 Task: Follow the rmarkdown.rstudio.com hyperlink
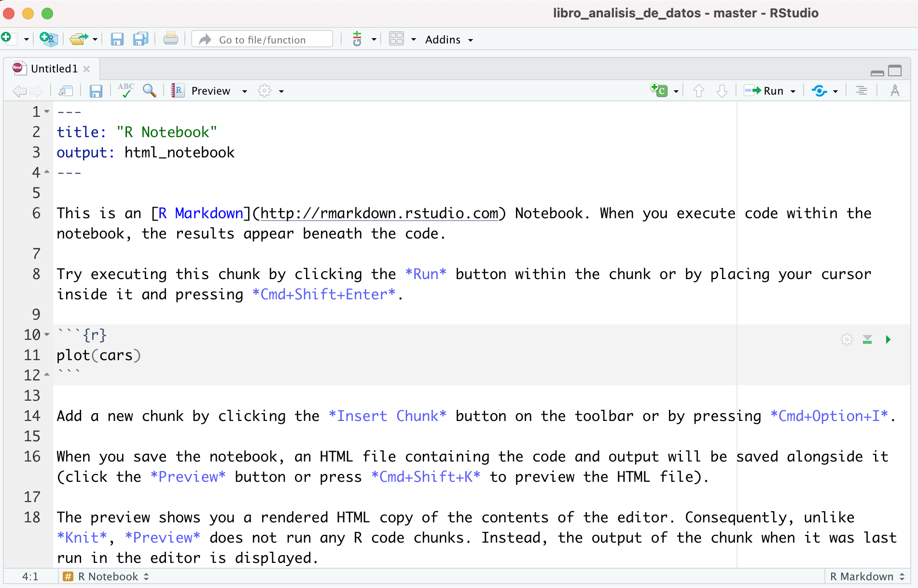pos(379,213)
